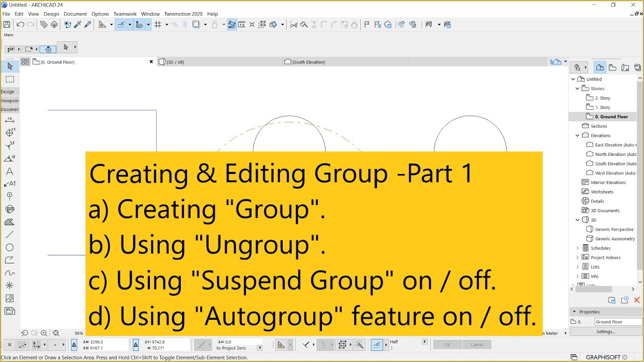Open the Project Map in Navigator
644x362 pixels.
(600, 67)
